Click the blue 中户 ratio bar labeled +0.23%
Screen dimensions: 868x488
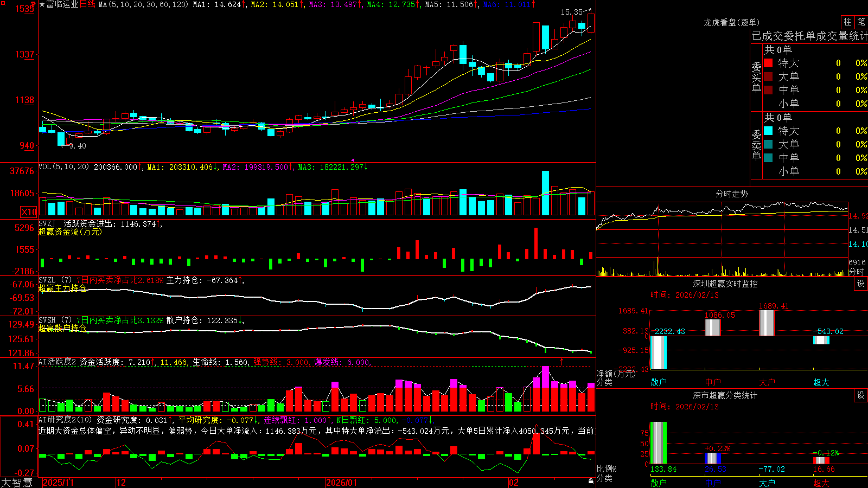click(x=713, y=458)
